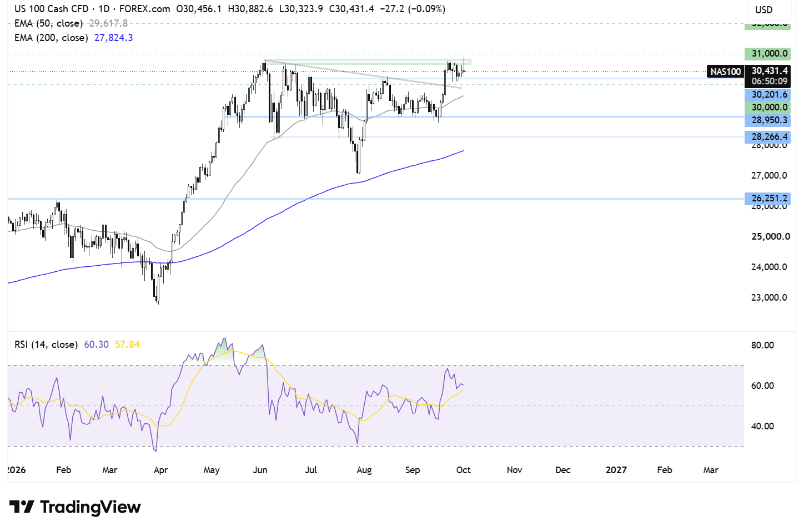Click the TradingView logo
Screen dimensions: 804x532
point(75,507)
